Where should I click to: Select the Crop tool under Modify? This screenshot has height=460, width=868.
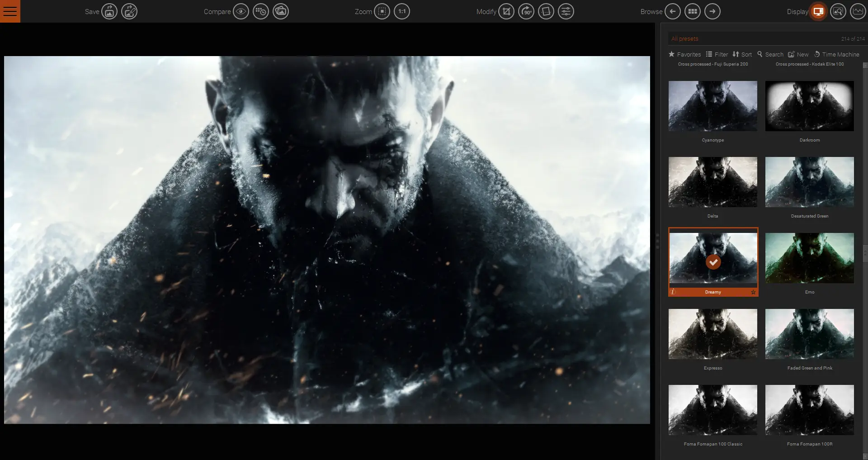tap(506, 11)
